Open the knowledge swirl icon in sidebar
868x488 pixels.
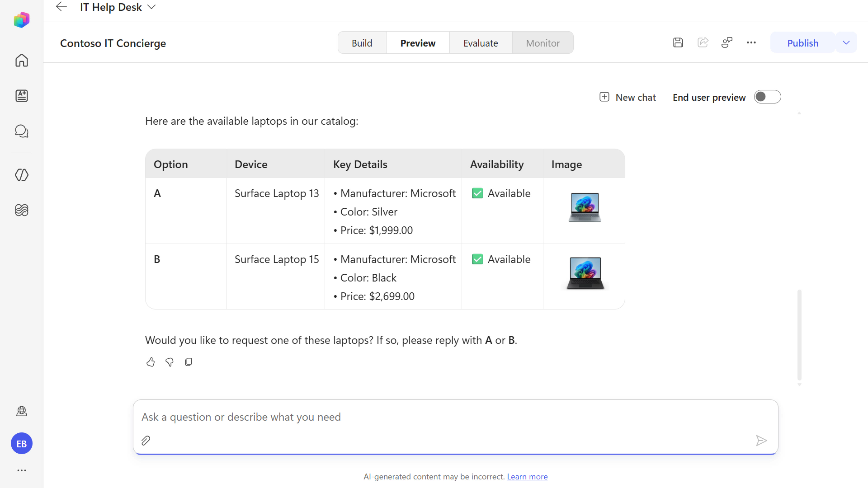click(x=22, y=210)
